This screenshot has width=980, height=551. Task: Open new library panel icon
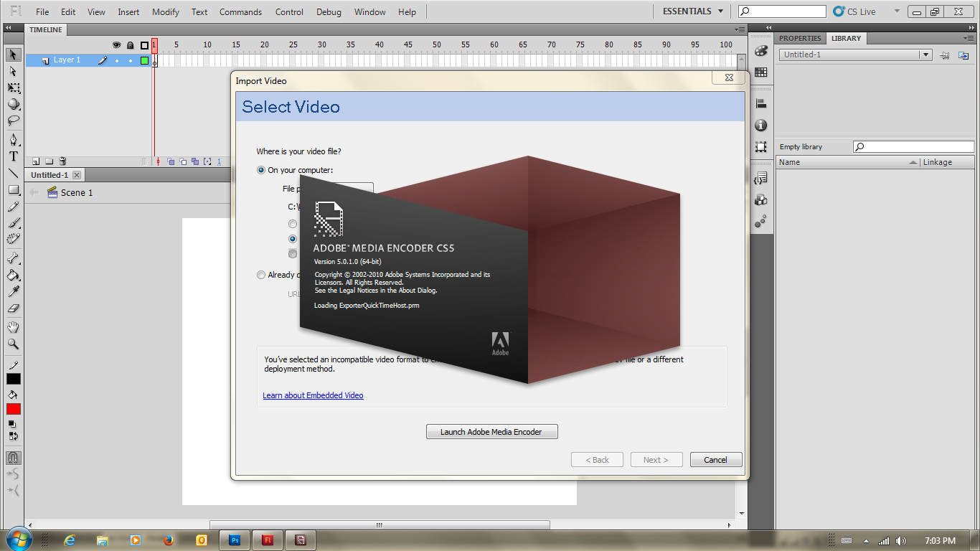963,55
